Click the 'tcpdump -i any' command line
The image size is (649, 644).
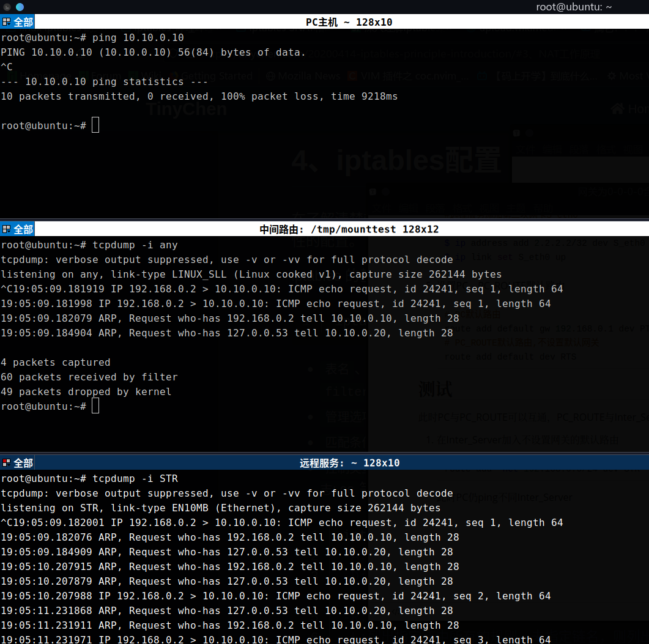click(135, 245)
